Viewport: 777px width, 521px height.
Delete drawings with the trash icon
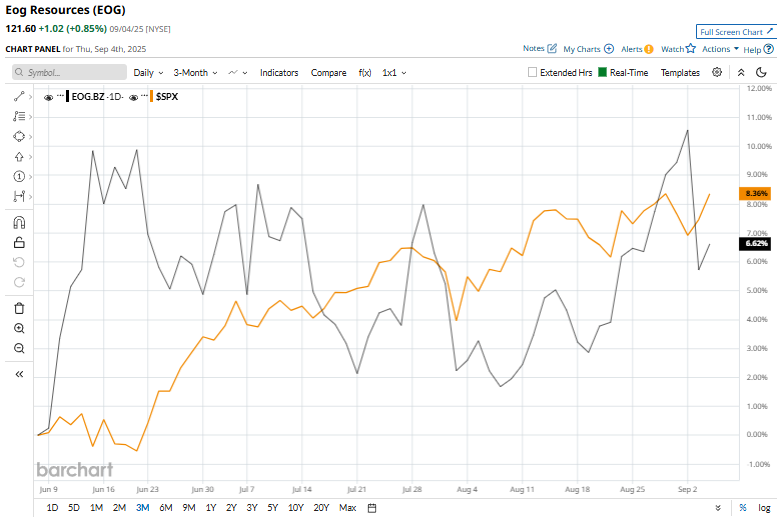click(19, 308)
